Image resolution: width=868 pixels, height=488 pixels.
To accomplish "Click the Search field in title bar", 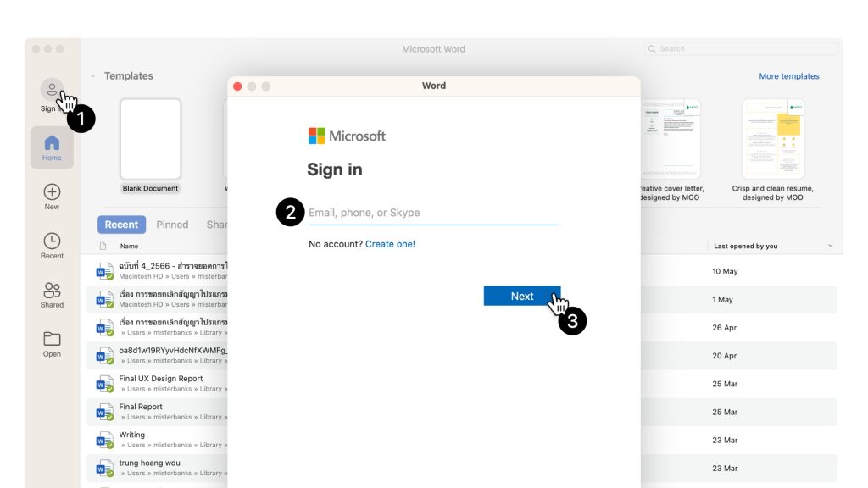I will (742, 48).
